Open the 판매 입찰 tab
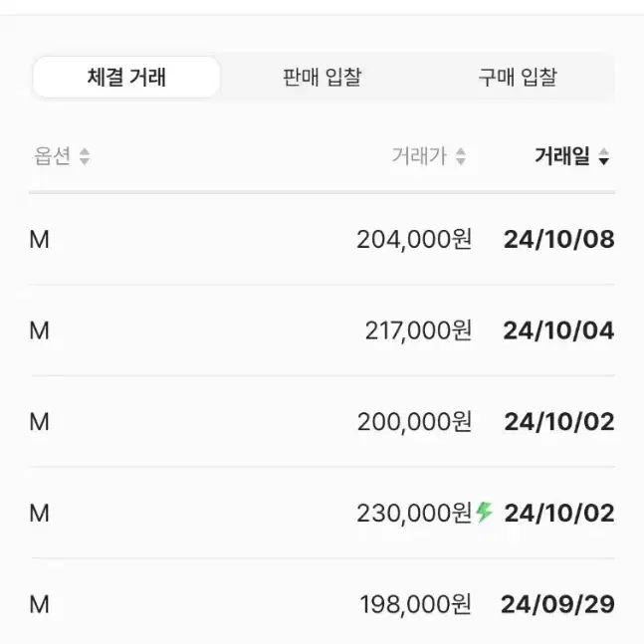Image resolution: width=644 pixels, height=644 pixels. tap(322, 77)
